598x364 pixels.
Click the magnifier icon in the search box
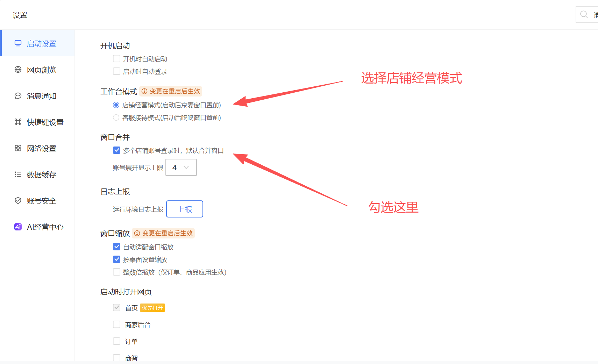[x=584, y=14]
